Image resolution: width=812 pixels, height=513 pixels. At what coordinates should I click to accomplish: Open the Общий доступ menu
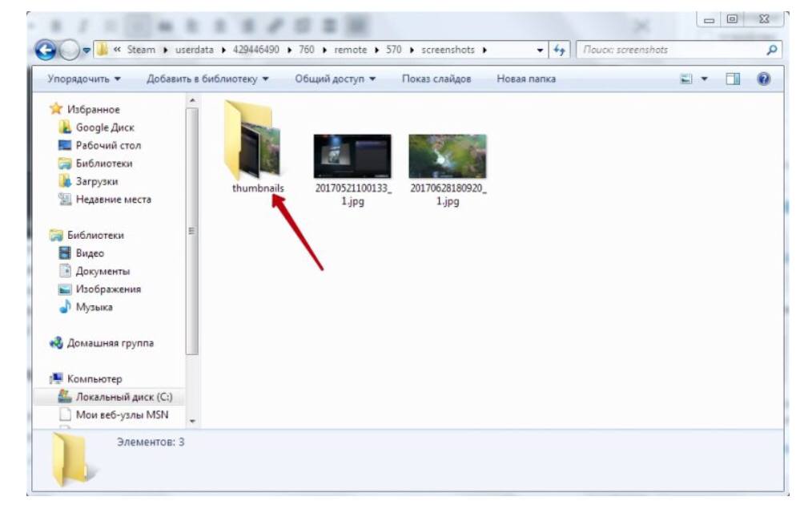(335, 79)
